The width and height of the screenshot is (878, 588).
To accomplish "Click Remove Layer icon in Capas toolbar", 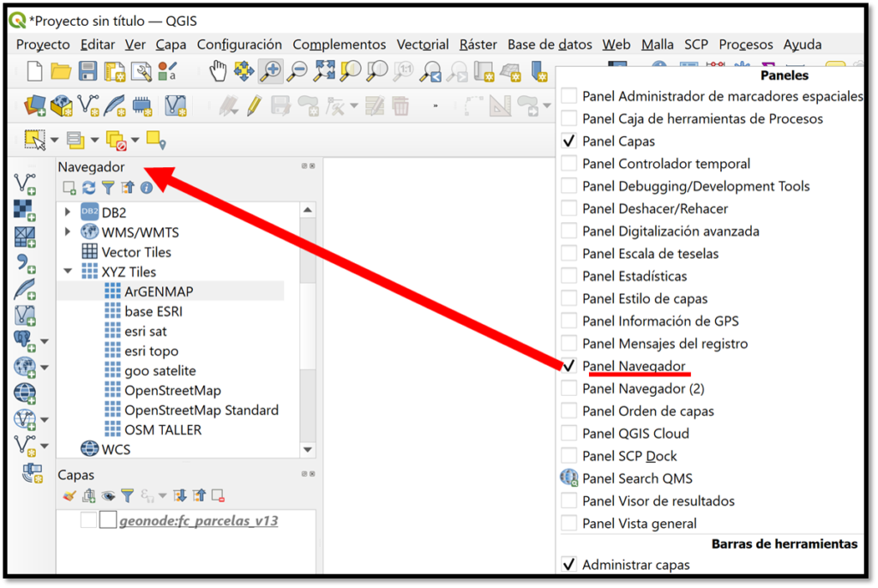I will tap(219, 495).
